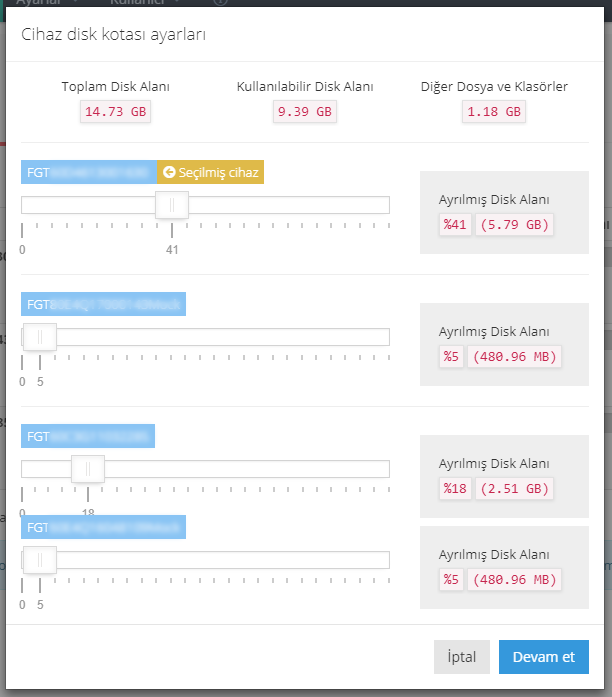
Task: Select the second FGT device label
Action: tap(103, 304)
